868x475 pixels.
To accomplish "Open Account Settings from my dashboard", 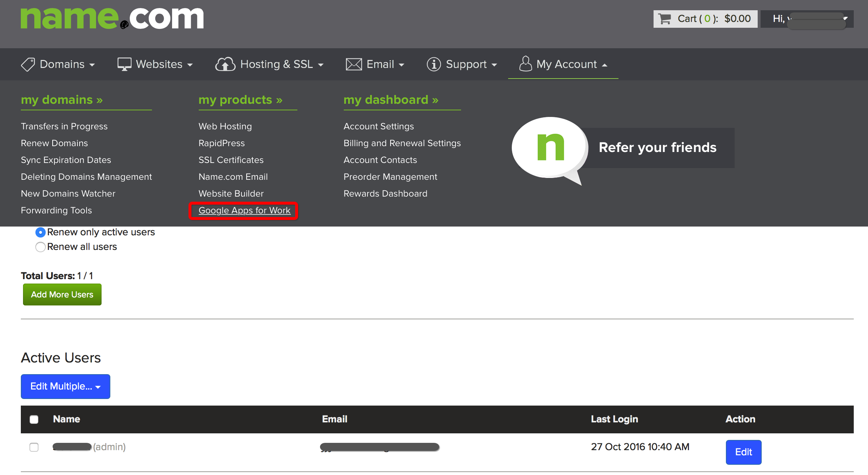I will [x=378, y=126].
